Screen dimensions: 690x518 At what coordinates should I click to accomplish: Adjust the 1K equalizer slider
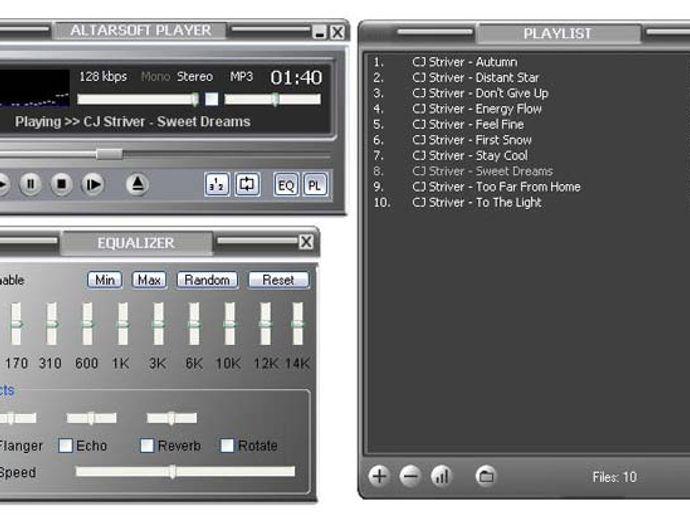click(123, 324)
